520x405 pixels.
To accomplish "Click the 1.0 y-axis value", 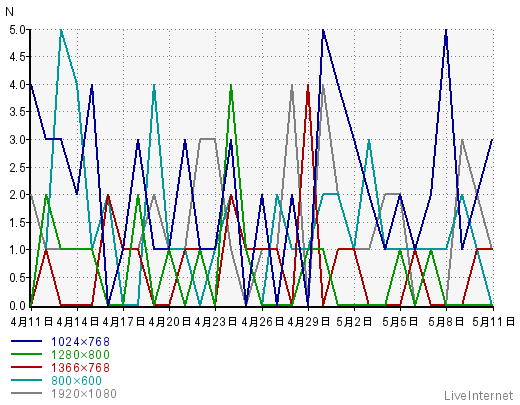I will (17, 250).
